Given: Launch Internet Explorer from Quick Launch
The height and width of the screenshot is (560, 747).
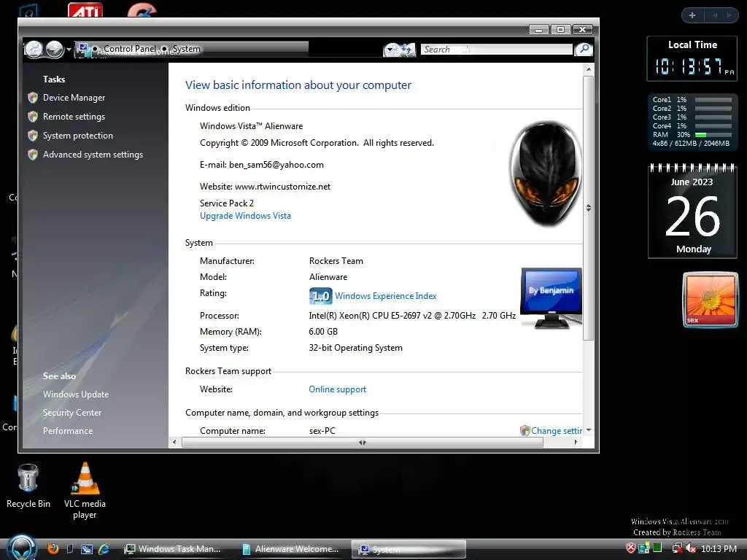Looking at the screenshot, I should click(x=104, y=549).
